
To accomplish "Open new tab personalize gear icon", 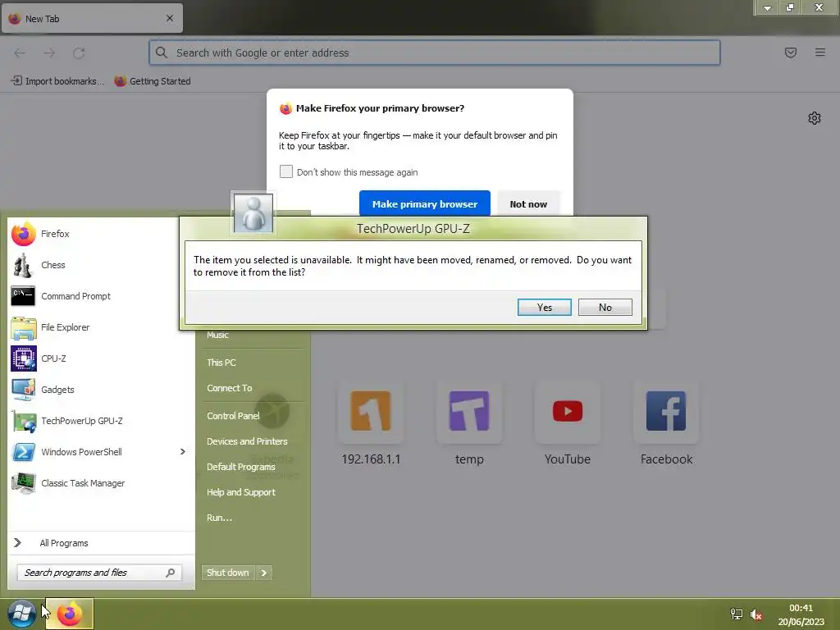I will (x=815, y=118).
